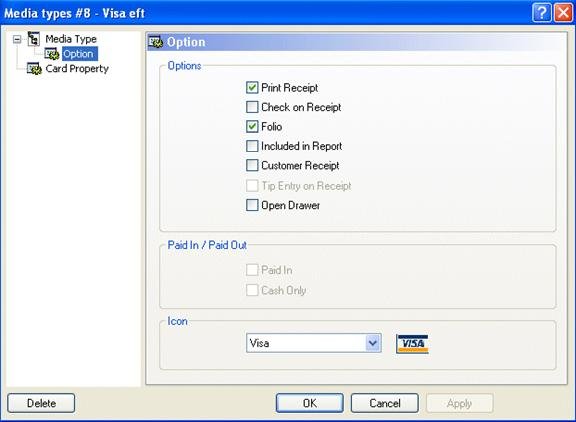Tick the Included in Report checkbox
The width and height of the screenshot is (576, 422).
click(252, 146)
